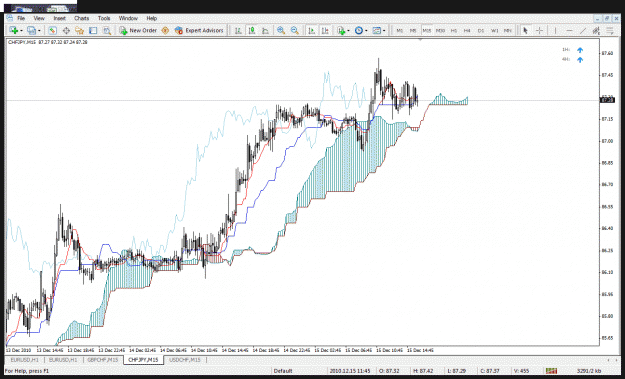625x379 pixels.
Task: Click the 4H trend up arrow
Action: pos(580,60)
